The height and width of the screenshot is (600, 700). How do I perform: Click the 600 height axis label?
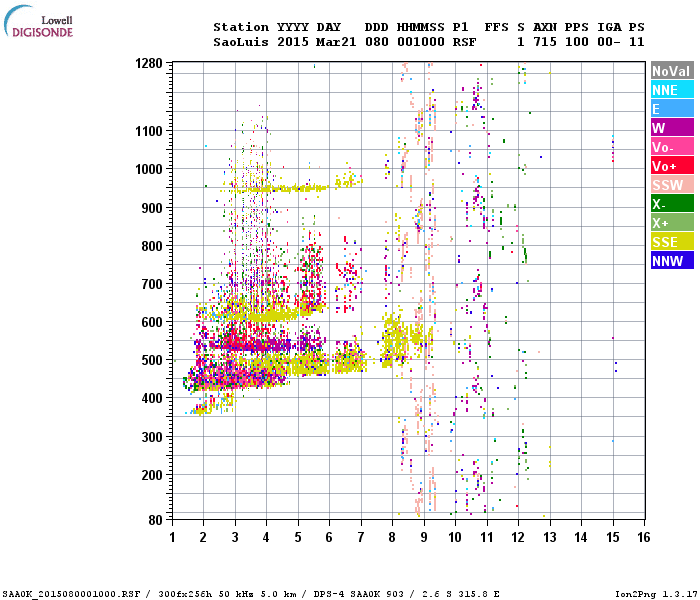click(152, 322)
